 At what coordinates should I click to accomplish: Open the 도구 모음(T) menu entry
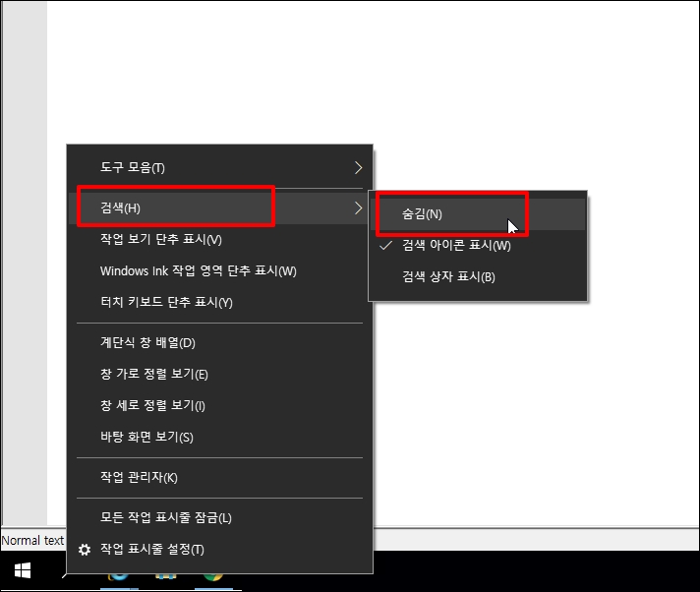tap(219, 168)
